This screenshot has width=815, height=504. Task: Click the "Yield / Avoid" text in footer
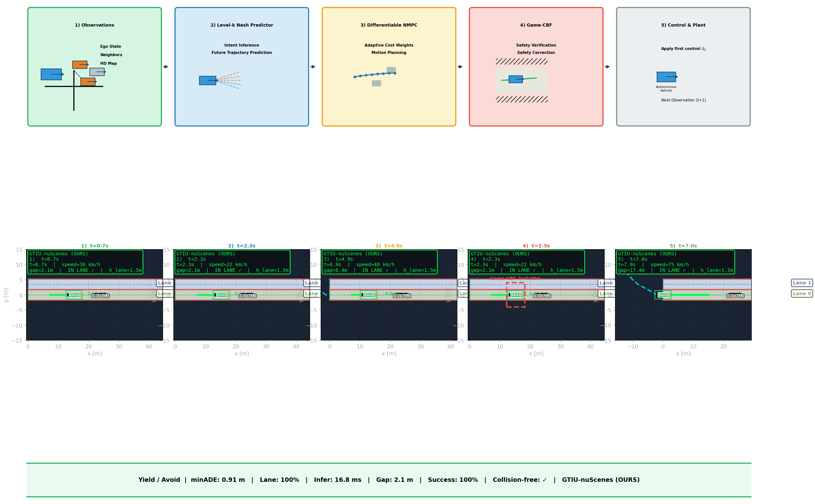[159, 480]
